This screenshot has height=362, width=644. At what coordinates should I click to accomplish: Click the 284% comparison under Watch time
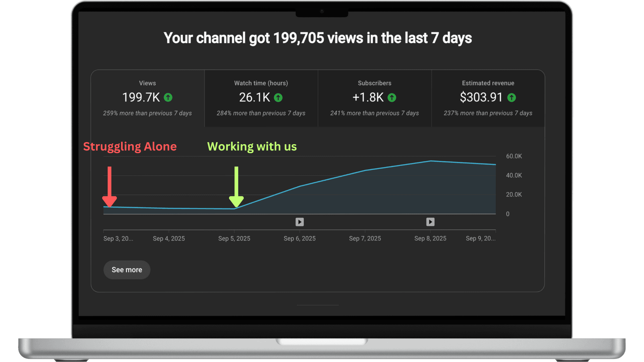pos(261,113)
